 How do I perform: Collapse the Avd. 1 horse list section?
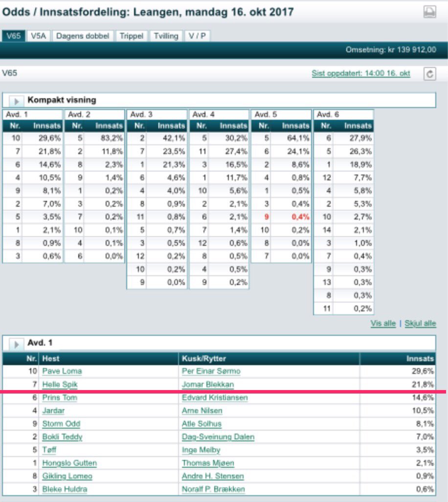(x=16, y=344)
